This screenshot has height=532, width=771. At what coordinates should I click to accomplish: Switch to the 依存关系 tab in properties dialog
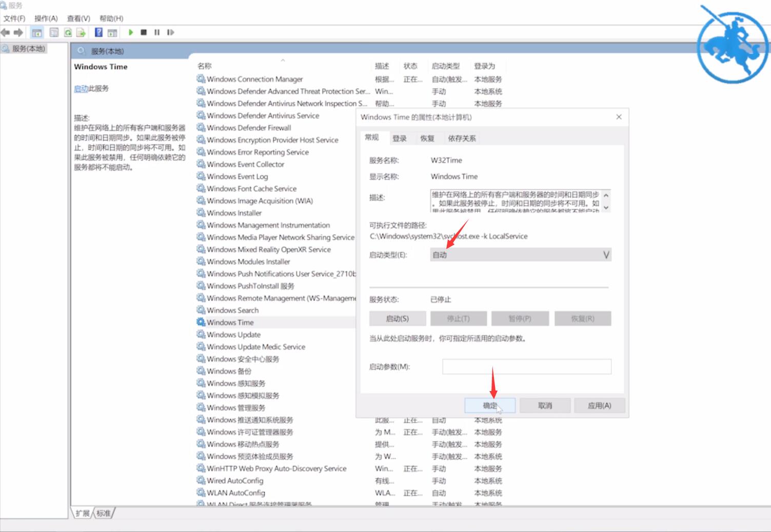[462, 138]
